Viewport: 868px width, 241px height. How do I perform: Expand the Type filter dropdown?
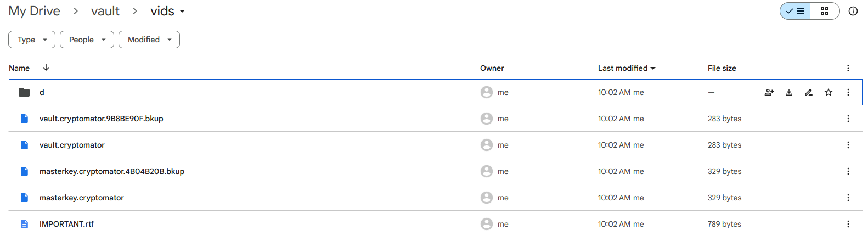(x=32, y=40)
